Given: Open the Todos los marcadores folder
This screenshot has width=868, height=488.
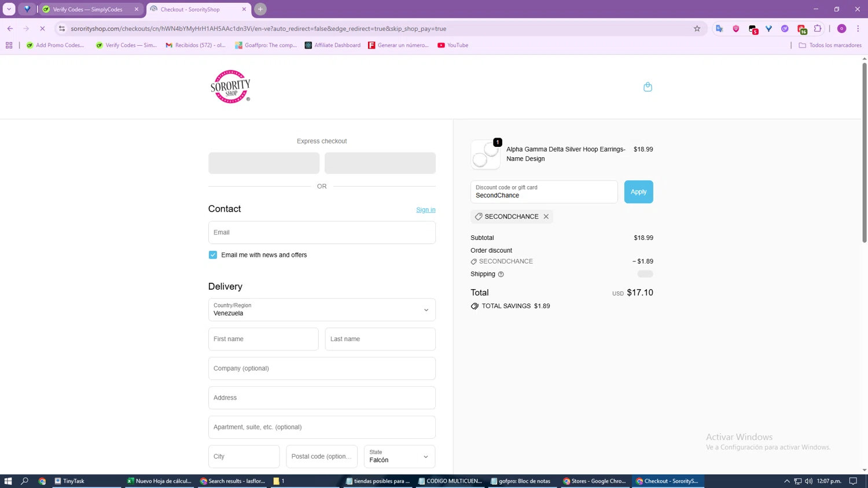Looking at the screenshot, I should pos(830,45).
